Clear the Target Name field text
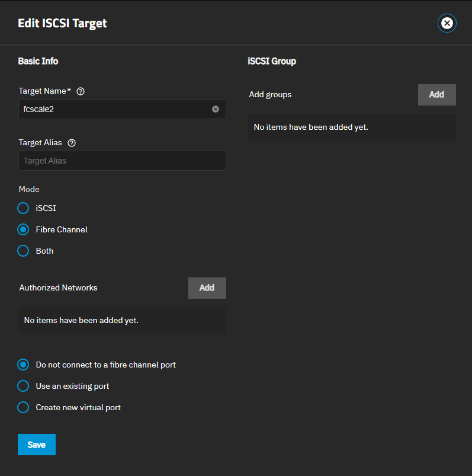This screenshot has width=472, height=476. [x=216, y=109]
